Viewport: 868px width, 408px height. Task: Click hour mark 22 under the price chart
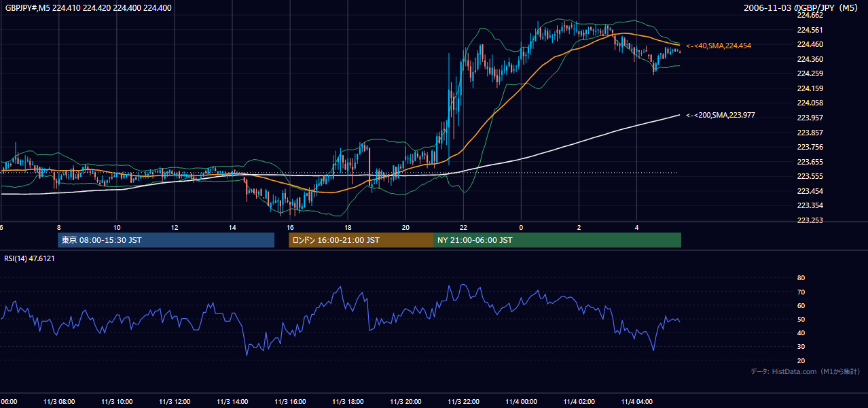coord(463,227)
